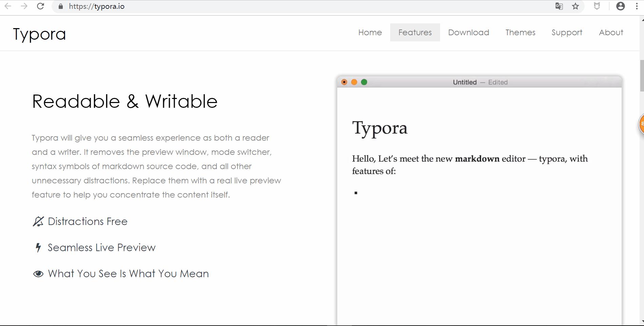Click the translate page icon
Image resolution: width=644 pixels, height=326 pixels.
click(x=559, y=6)
